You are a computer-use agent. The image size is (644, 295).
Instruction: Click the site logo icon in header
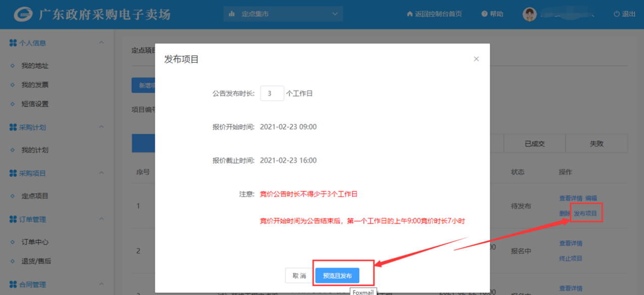(23, 14)
